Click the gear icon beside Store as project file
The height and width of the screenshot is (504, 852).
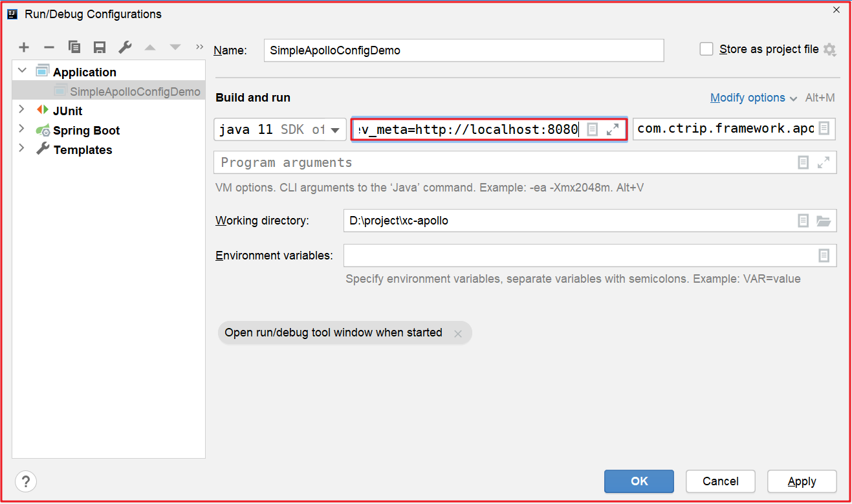click(x=829, y=50)
